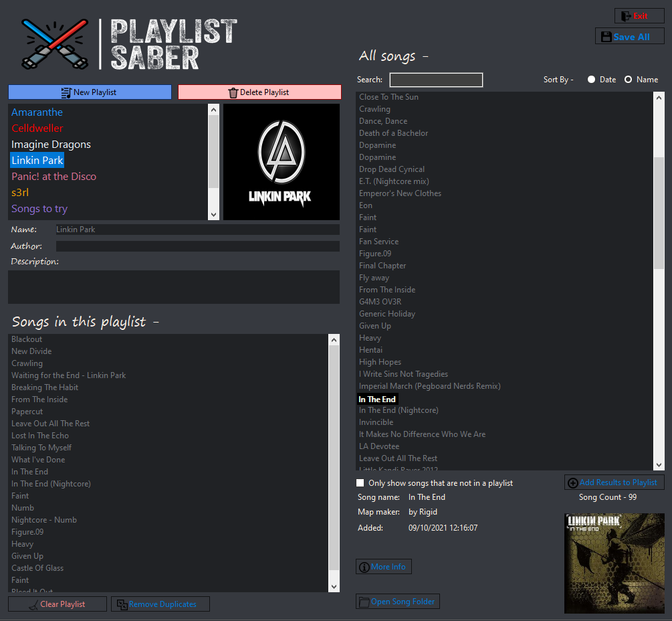
Task: Select Papercut in playlist songs
Action: coord(27,412)
